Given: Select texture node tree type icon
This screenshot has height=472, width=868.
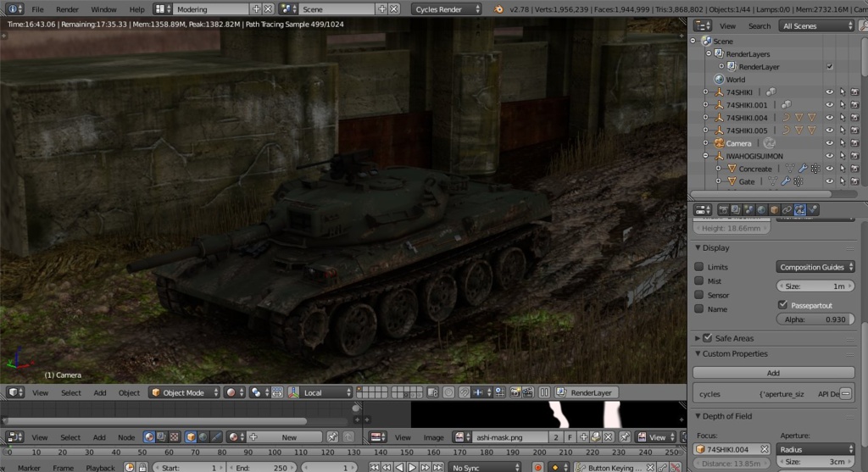Looking at the screenshot, I should point(174,437).
